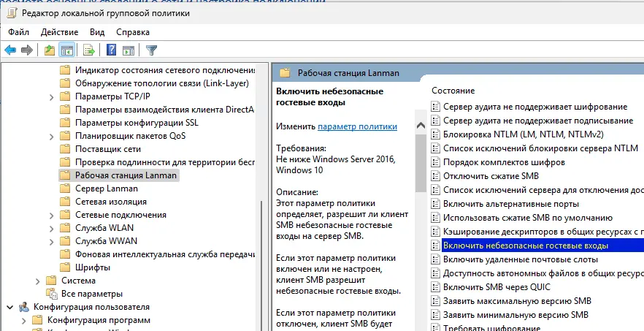The image size is (644, 331).
Task: Expand the Система node
Action: point(37,281)
